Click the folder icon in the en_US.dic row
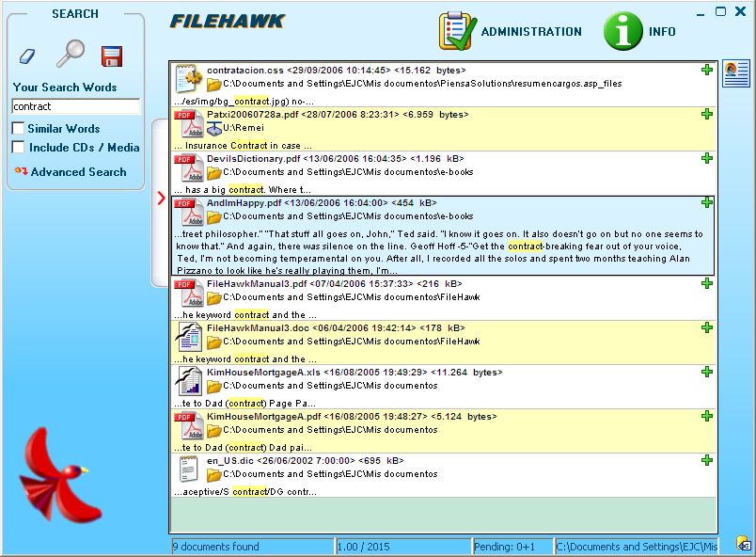This screenshot has width=756, height=557. pyautogui.click(x=214, y=476)
